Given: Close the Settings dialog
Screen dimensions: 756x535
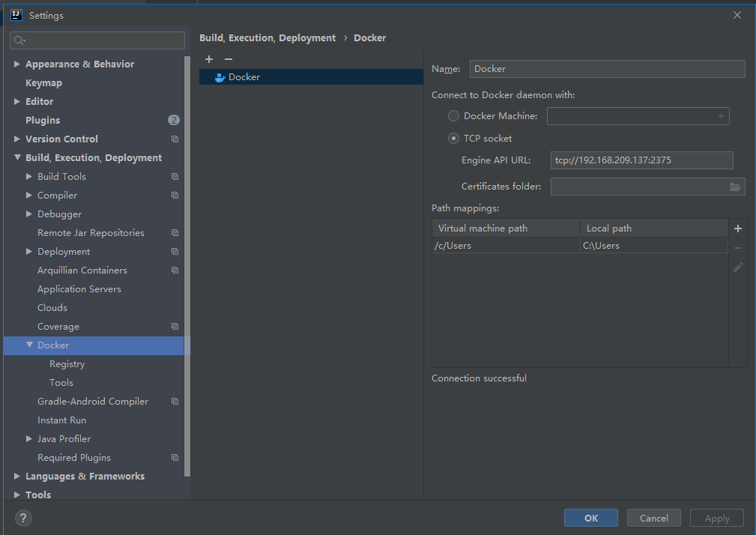Looking at the screenshot, I should tap(737, 15).
